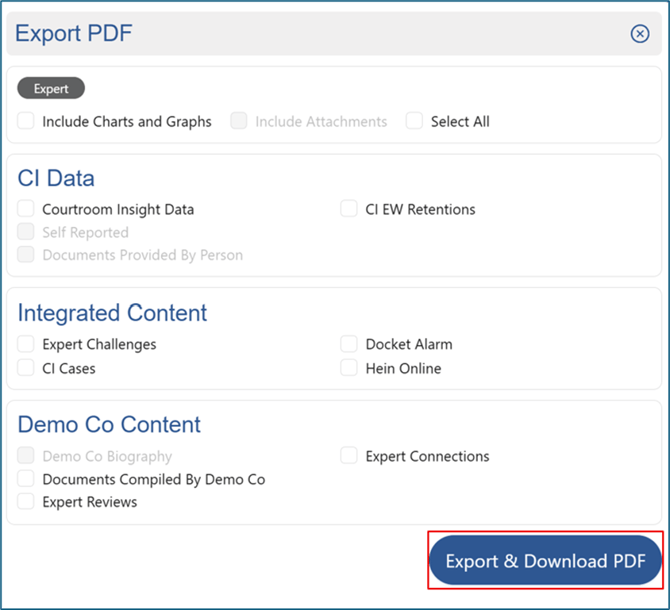Screen dimensions: 670x610
Task: Select the CI Cases checkbox
Action: coord(26,368)
